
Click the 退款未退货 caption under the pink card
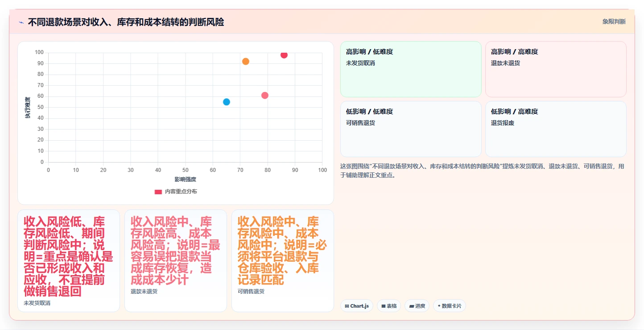coord(144,292)
